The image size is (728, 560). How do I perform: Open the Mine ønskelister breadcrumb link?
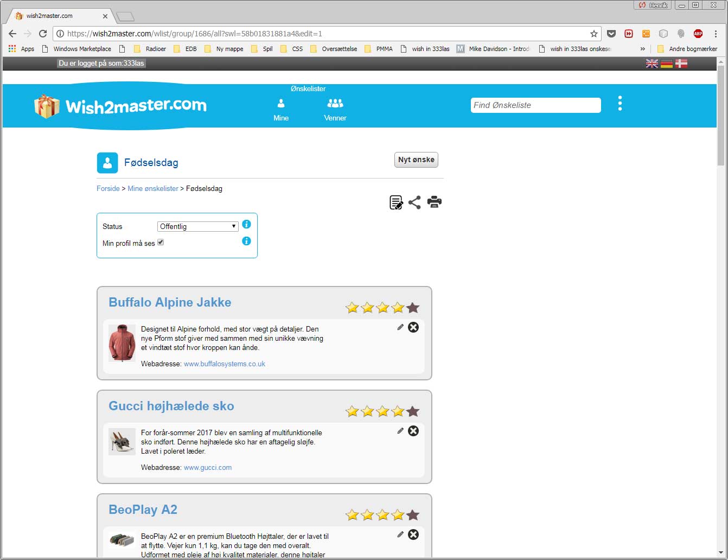tap(153, 188)
